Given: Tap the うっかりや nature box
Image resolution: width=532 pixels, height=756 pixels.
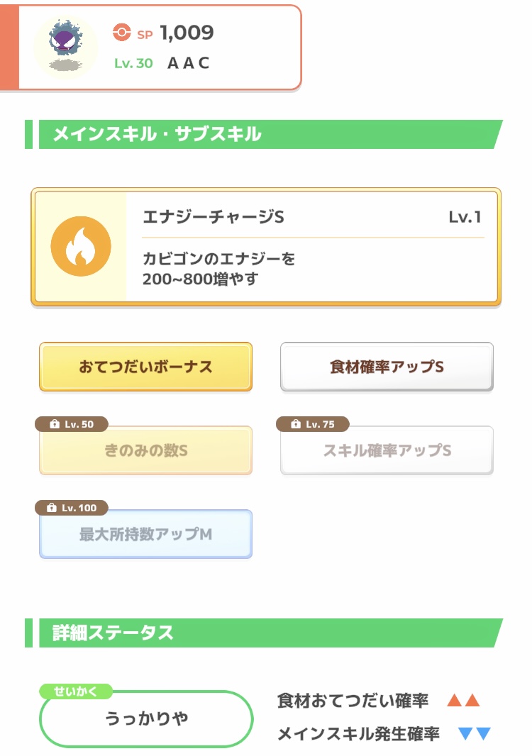Looking at the screenshot, I should [146, 718].
